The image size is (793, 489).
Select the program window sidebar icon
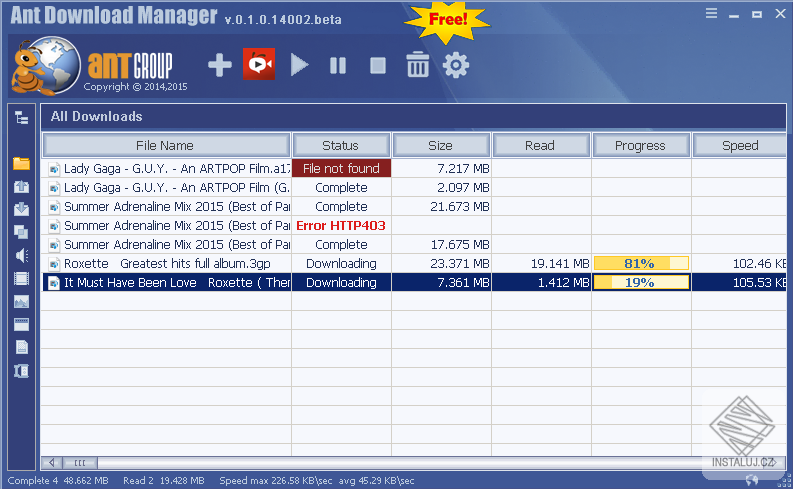(x=21, y=324)
